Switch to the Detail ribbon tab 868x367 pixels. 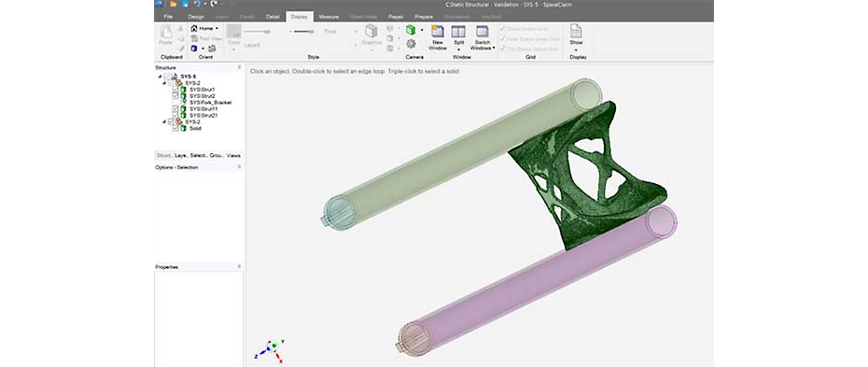click(x=273, y=17)
